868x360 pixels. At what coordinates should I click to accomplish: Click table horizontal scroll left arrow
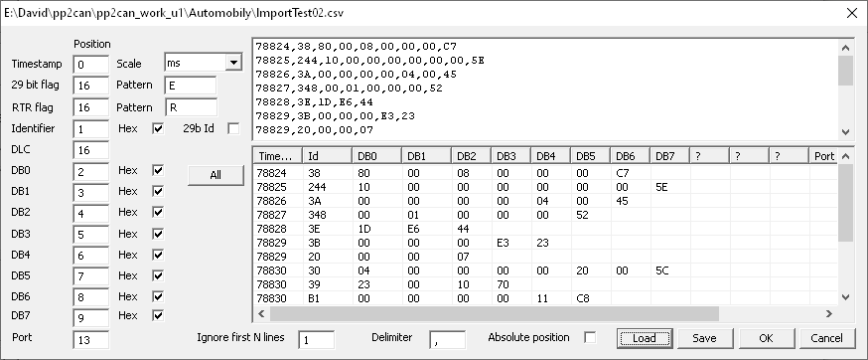[x=261, y=314]
